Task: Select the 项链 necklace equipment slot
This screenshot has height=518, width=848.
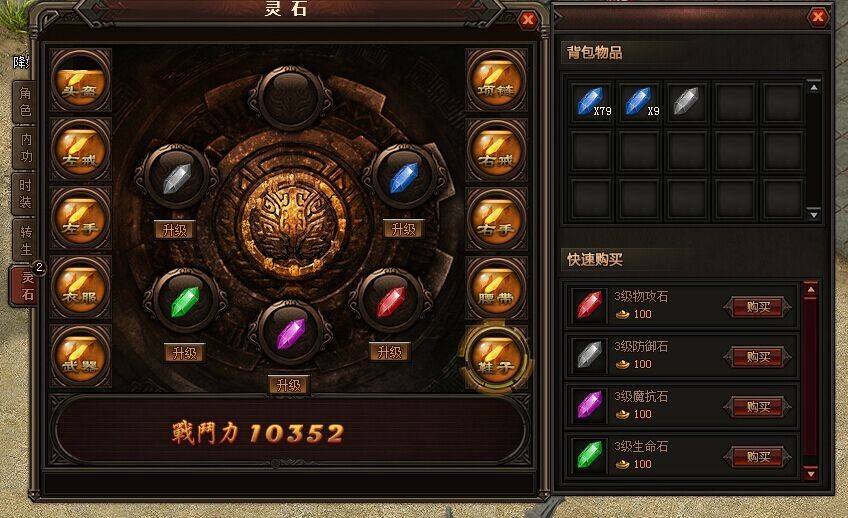Action: 496,81
